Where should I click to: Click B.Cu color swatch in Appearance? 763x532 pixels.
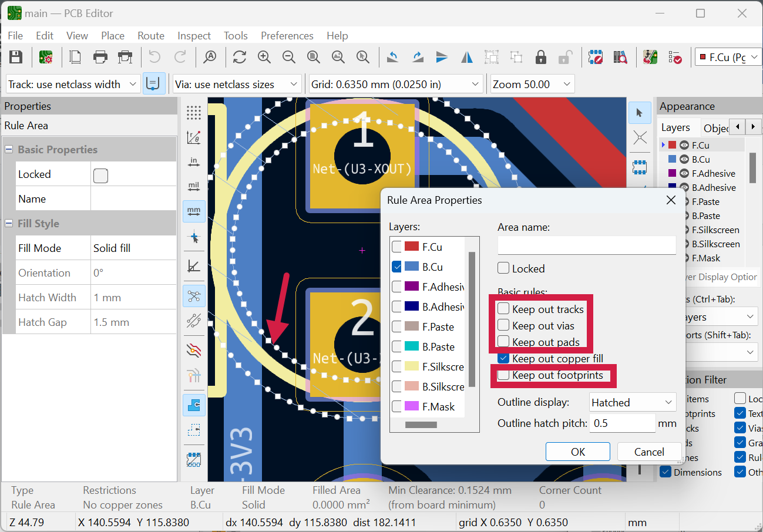tap(673, 159)
